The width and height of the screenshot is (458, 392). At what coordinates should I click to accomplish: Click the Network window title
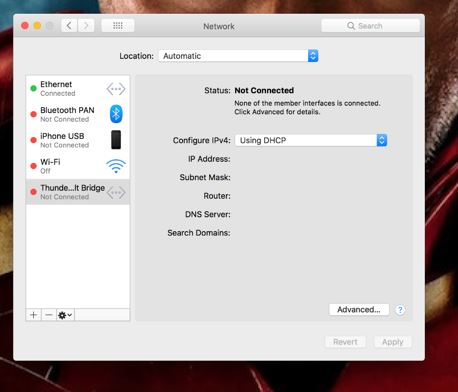coord(219,26)
